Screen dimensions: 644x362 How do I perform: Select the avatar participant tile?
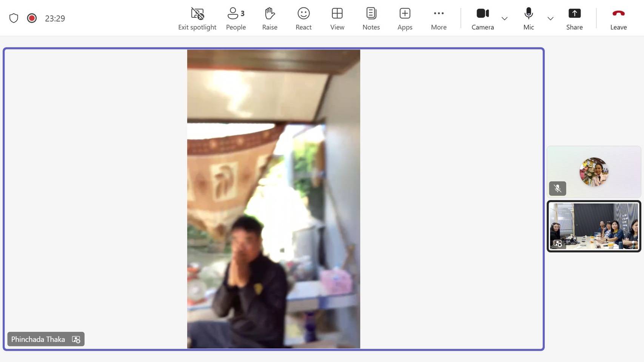(x=594, y=172)
